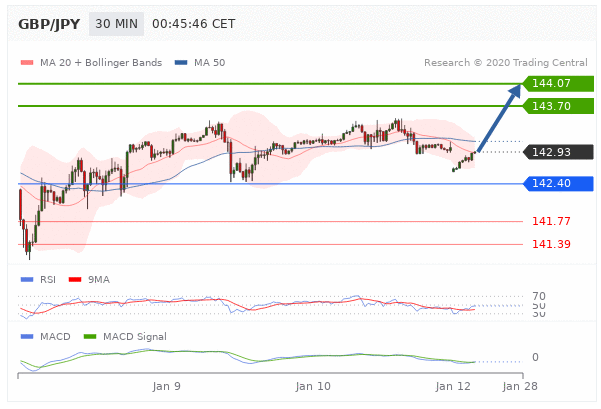
Task: Click the MACD legend label
Action: [55, 337]
